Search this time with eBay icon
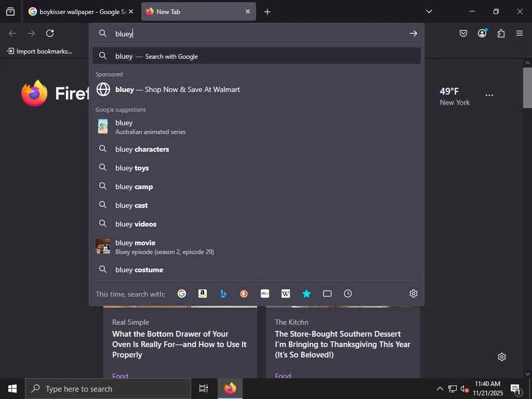This screenshot has width=532, height=399. (x=265, y=294)
